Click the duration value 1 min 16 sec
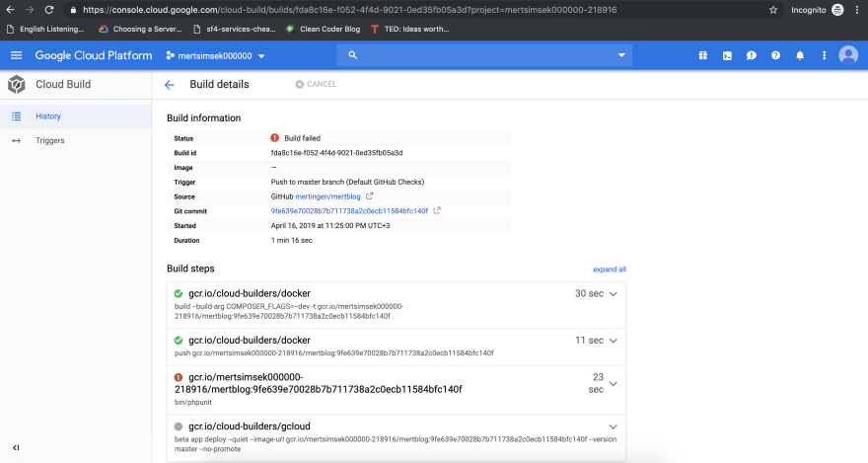Viewport: 868px width, 463px height. coord(292,240)
